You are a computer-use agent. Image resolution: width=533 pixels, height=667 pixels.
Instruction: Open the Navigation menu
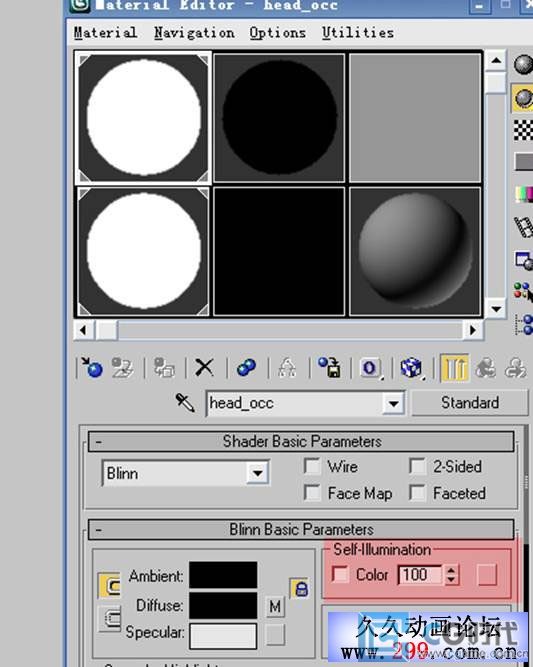click(x=194, y=32)
